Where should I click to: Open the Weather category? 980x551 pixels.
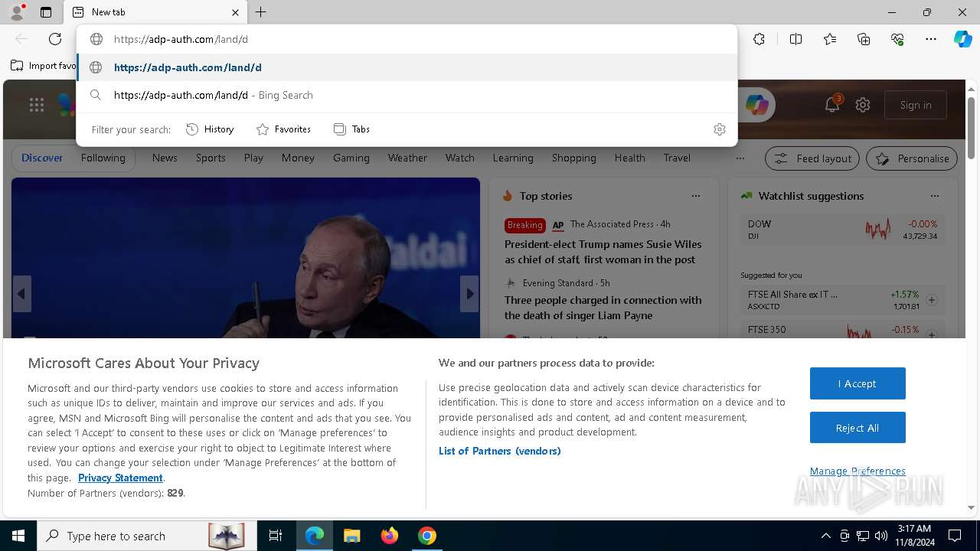[407, 158]
